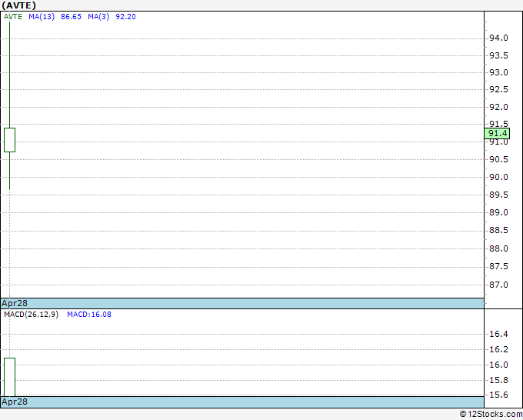Click the 87.0 price axis label
523x420 pixels.
(x=498, y=285)
